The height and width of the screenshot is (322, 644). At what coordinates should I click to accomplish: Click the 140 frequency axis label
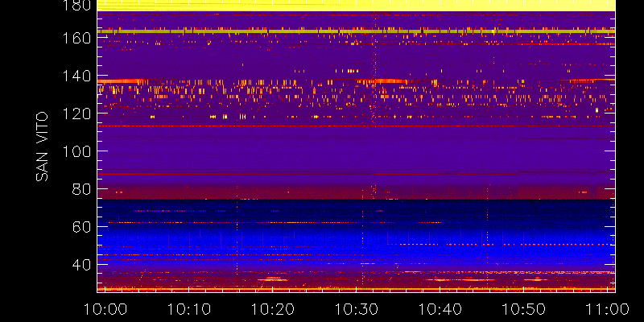(x=76, y=76)
